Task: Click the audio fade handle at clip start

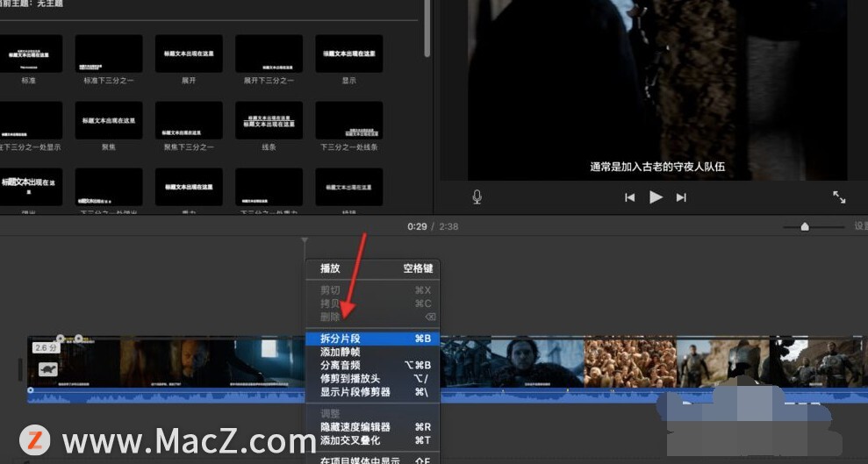Action: (x=31, y=390)
